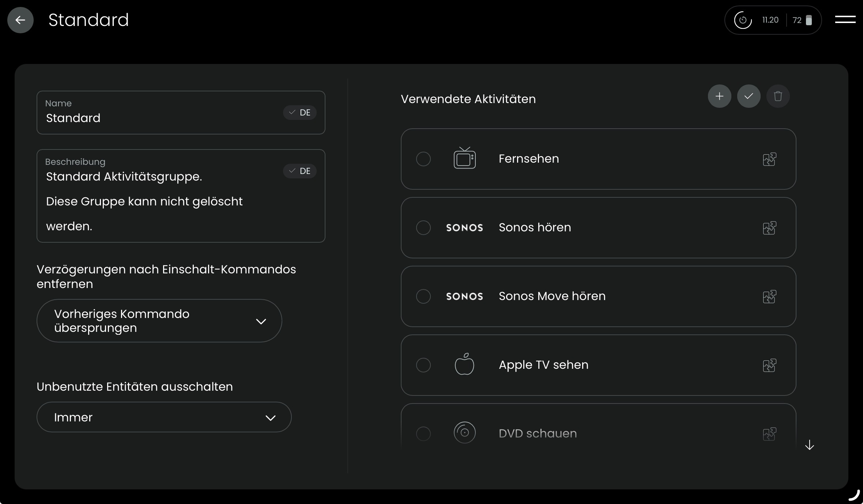Open the DE language selector in the Name field
Image resolution: width=863 pixels, height=504 pixels.
pos(300,113)
